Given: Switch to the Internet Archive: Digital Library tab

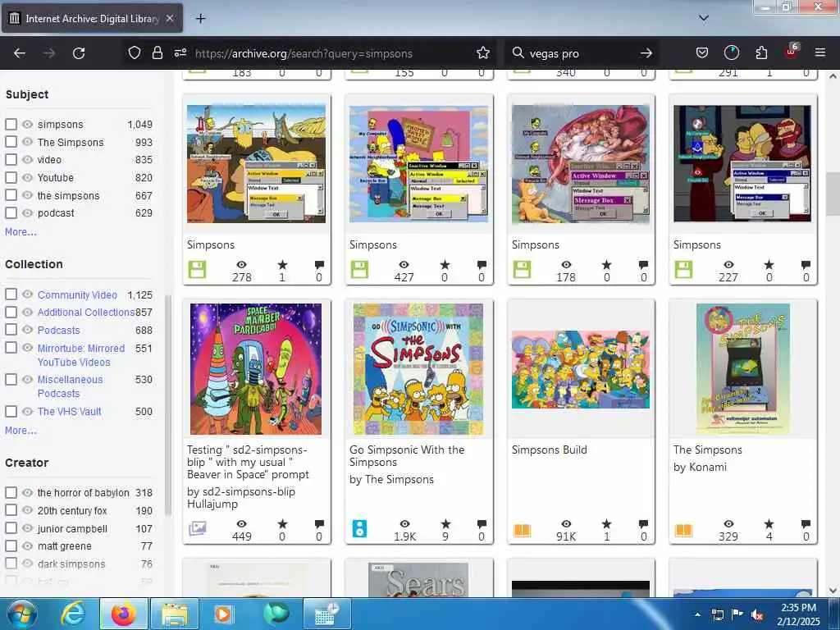Looking at the screenshot, I should coord(93,19).
